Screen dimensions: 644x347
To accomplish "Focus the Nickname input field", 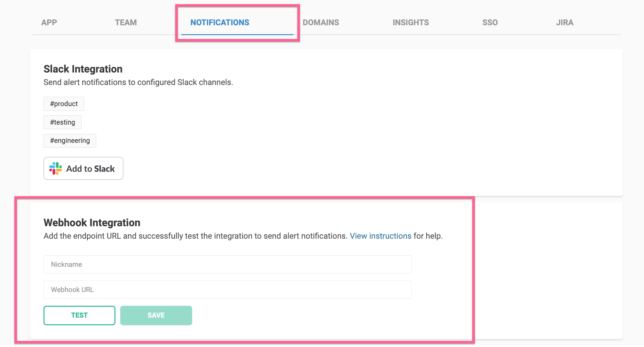I will (227, 264).
